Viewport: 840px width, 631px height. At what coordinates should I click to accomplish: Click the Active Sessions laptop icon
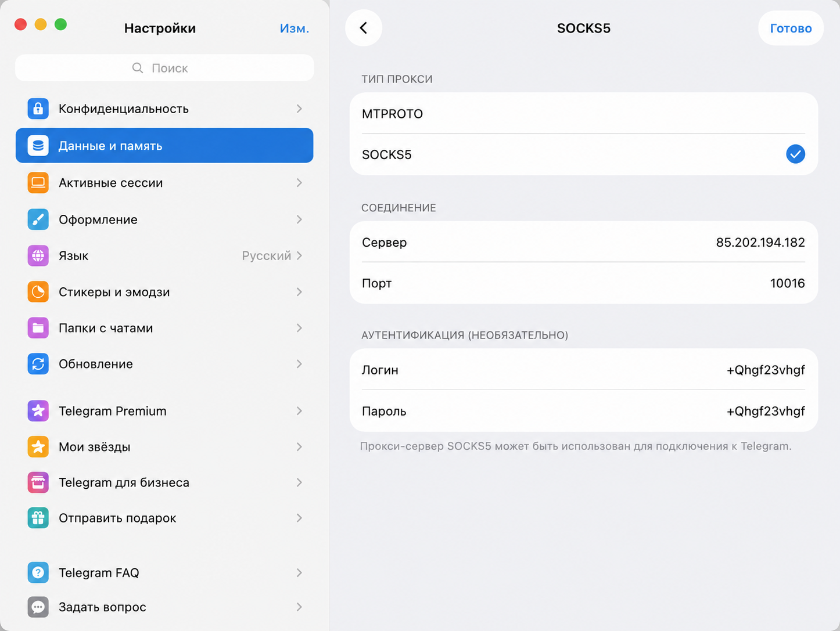click(38, 183)
